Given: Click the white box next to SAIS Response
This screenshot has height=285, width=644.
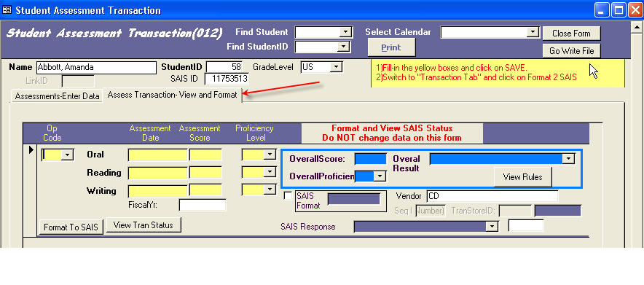Looking at the screenshot, I should tap(526, 225).
